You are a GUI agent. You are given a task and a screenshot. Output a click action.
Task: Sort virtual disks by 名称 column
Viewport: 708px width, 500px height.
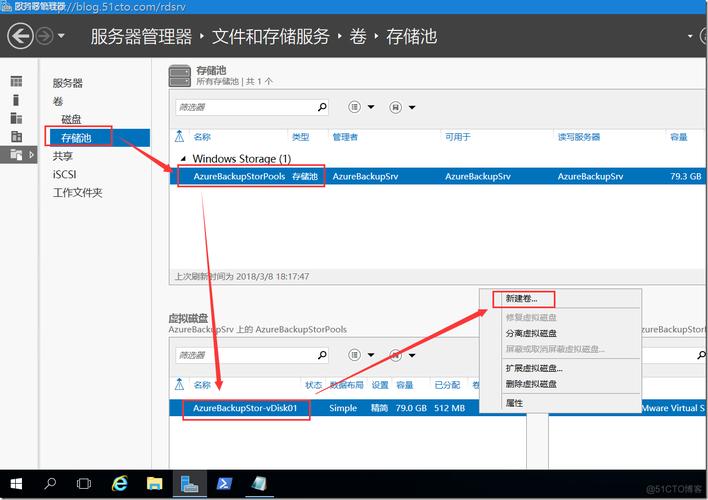(x=202, y=385)
